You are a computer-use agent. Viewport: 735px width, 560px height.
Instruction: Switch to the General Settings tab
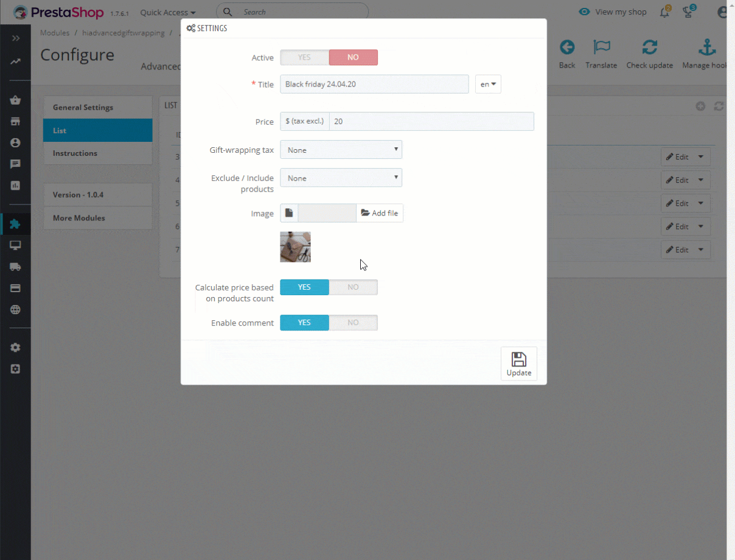pos(97,107)
